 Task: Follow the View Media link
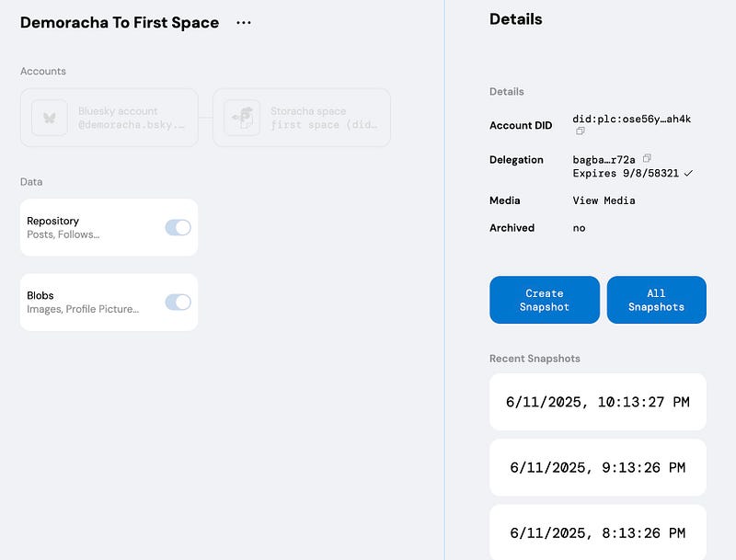pos(604,200)
